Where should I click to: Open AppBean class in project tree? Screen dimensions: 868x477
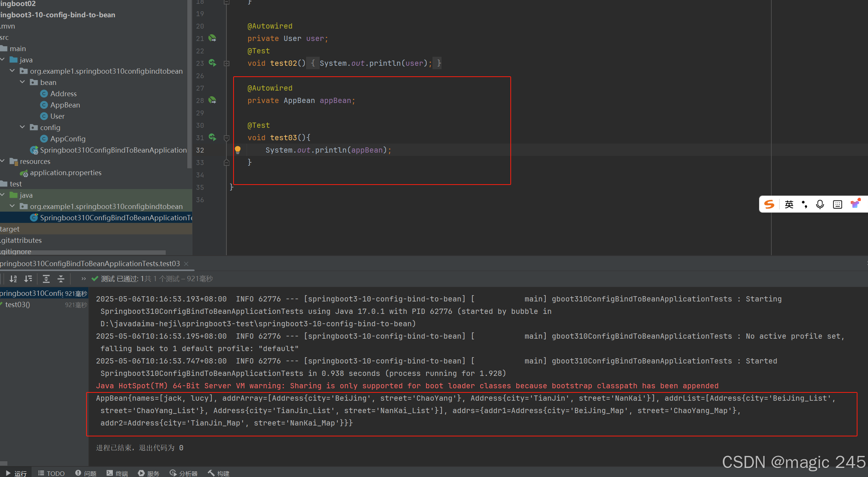click(x=65, y=105)
